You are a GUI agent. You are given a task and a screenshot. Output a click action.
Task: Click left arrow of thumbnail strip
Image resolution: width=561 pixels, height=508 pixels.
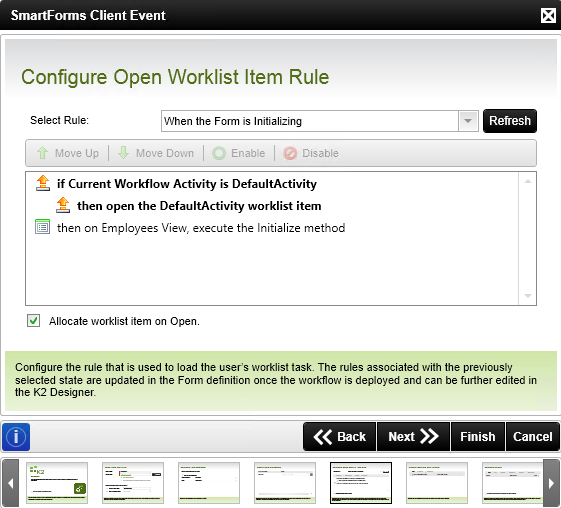point(10,483)
